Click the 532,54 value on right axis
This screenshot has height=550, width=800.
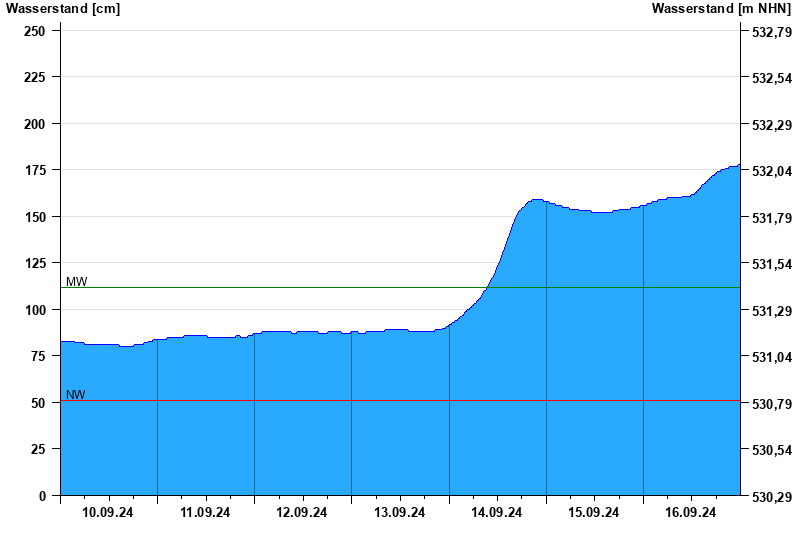pos(772,78)
